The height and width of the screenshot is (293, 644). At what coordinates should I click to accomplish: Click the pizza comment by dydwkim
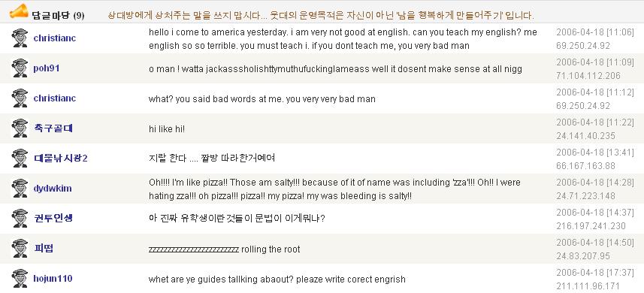(x=334, y=189)
